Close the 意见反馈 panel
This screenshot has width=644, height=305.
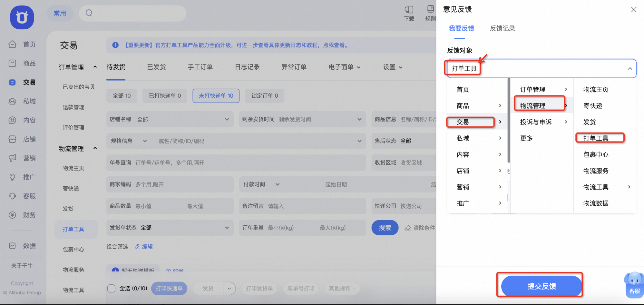click(634, 10)
